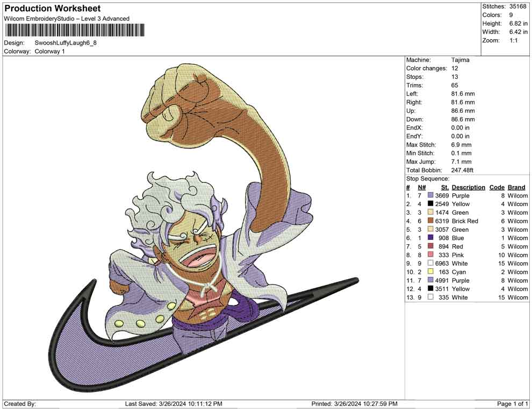Choose the Pink swatch beside 333
532x409 pixels.
430,255
